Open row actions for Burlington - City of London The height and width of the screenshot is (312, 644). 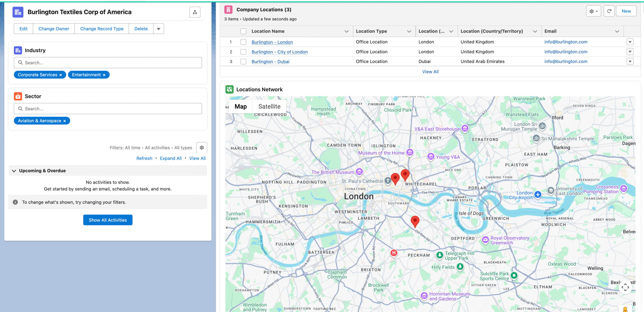click(x=630, y=52)
